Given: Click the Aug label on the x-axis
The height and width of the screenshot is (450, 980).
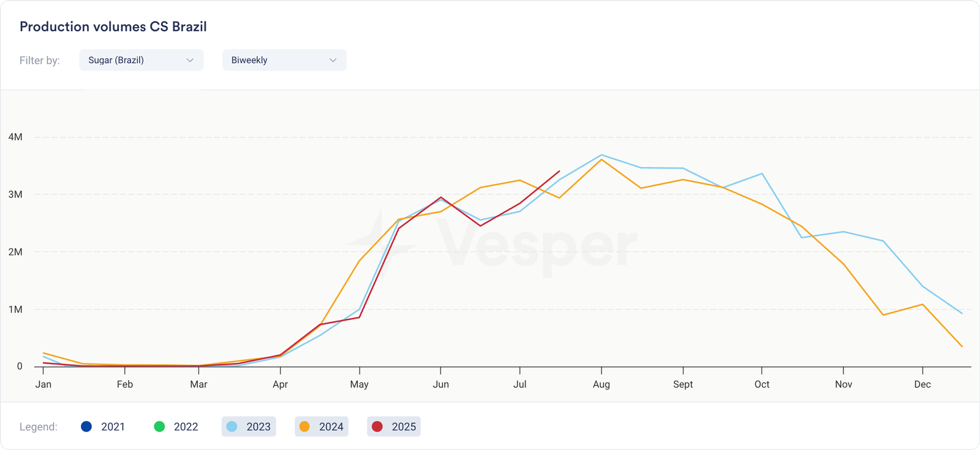Looking at the screenshot, I should (x=601, y=384).
